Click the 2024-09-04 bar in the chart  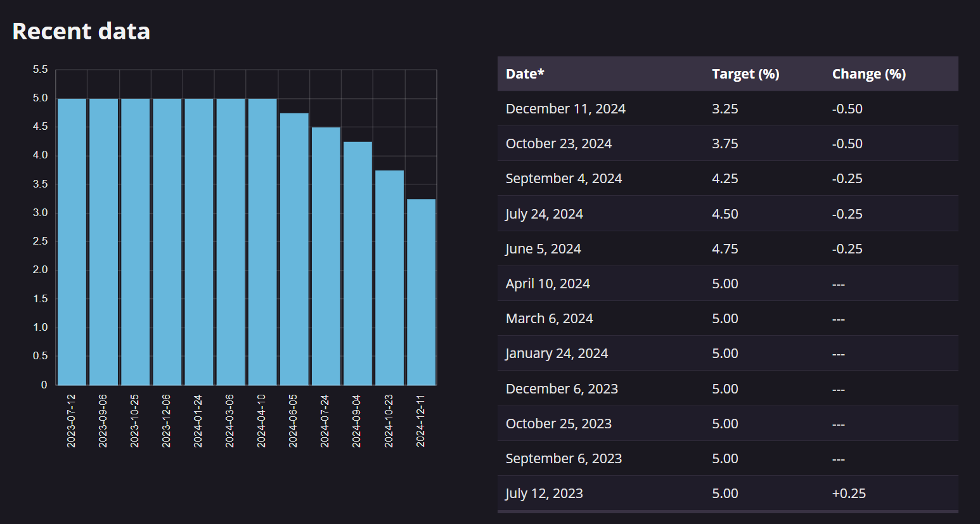coord(358,264)
